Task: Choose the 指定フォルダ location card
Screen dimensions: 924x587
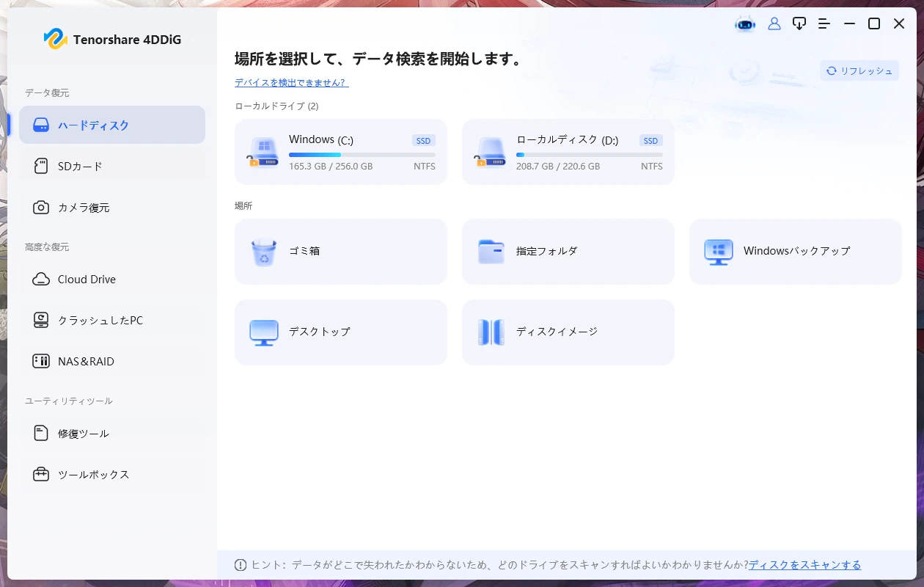Action: pyautogui.click(x=568, y=252)
